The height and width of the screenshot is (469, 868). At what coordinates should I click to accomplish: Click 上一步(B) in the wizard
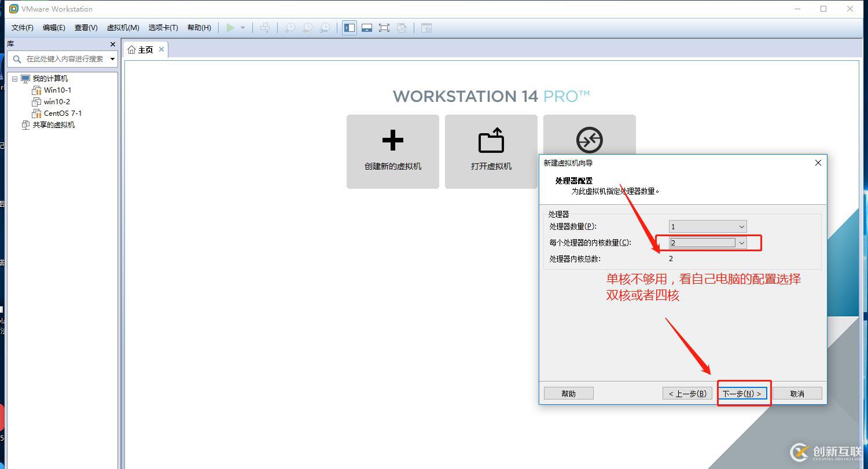pos(687,394)
